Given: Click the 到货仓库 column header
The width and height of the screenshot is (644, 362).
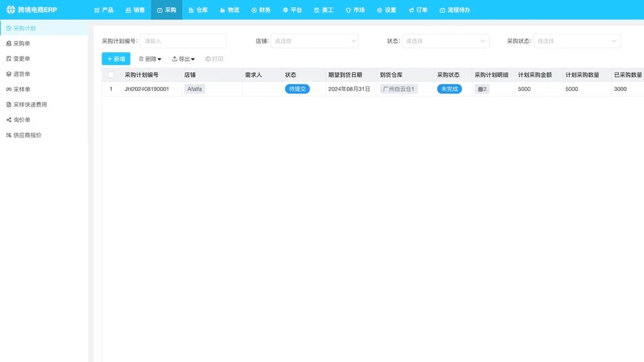Looking at the screenshot, I should pyautogui.click(x=391, y=75).
